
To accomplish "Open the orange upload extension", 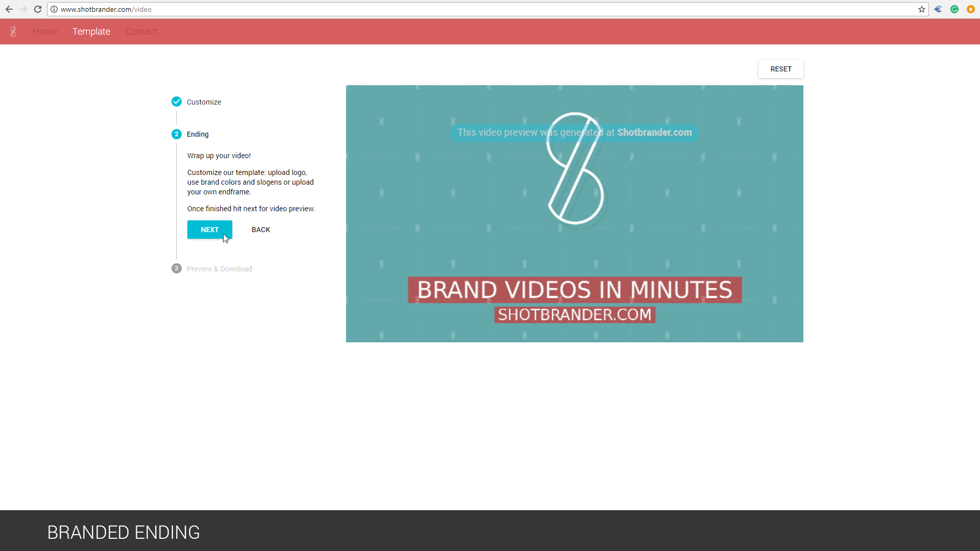I will [971, 9].
